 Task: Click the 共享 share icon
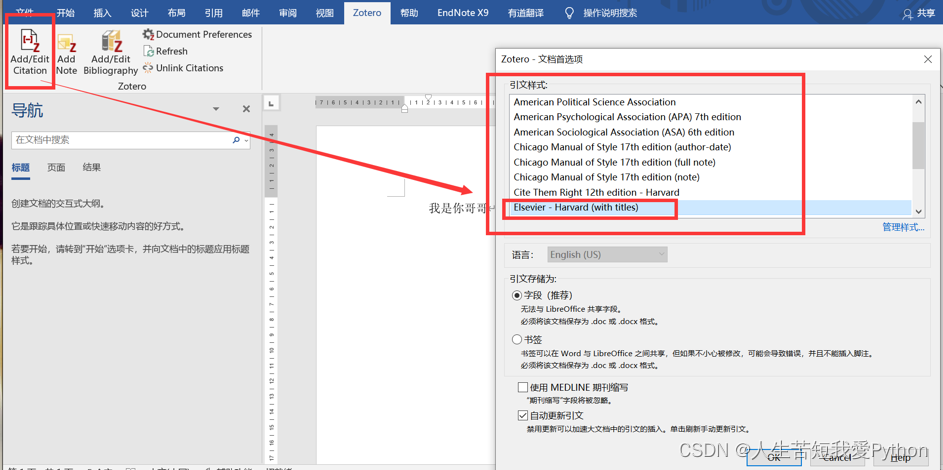pyautogui.click(x=909, y=13)
